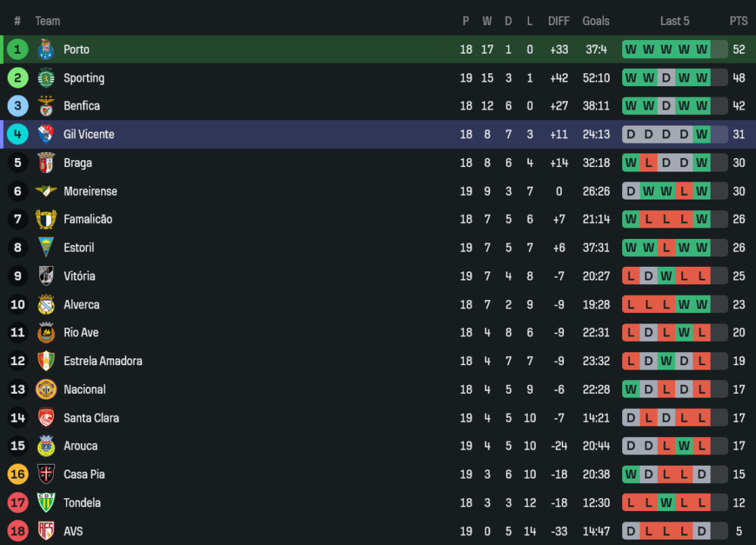The image size is (756, 545).
Task: Click the Gil Vicente crest
Action: tap(46, 135)
